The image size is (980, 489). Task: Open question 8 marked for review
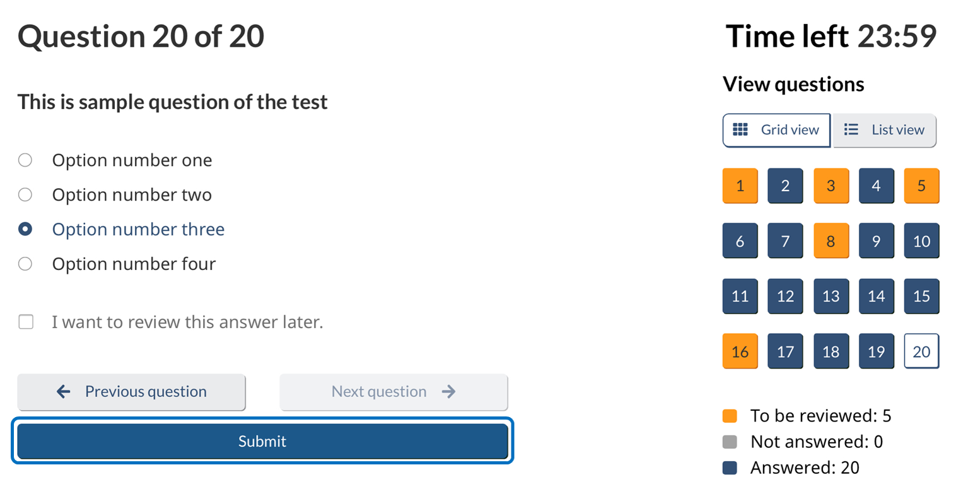[x=831, y=241]
